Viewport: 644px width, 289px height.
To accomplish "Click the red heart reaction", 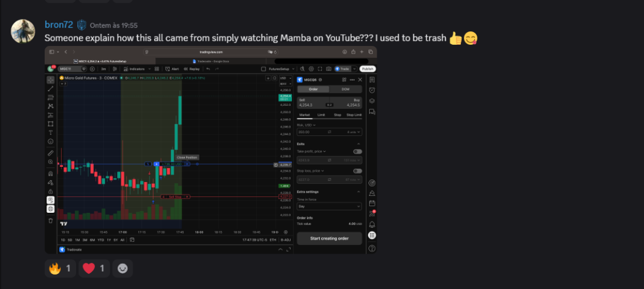I will click(94, 268).
